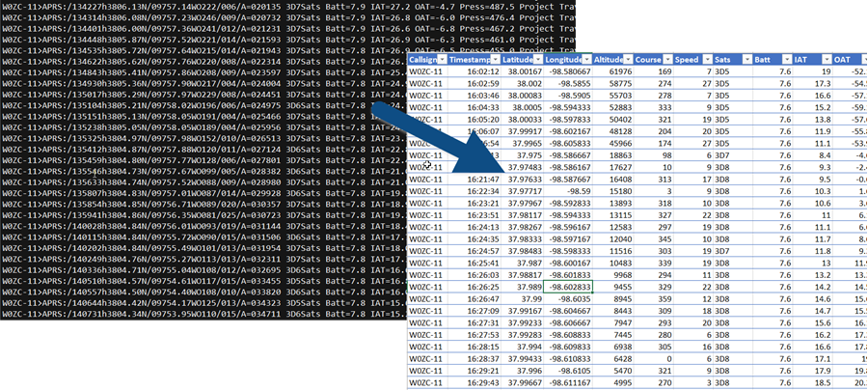
Task: Open the Latitude column filter dropdown
Action: 537,59
